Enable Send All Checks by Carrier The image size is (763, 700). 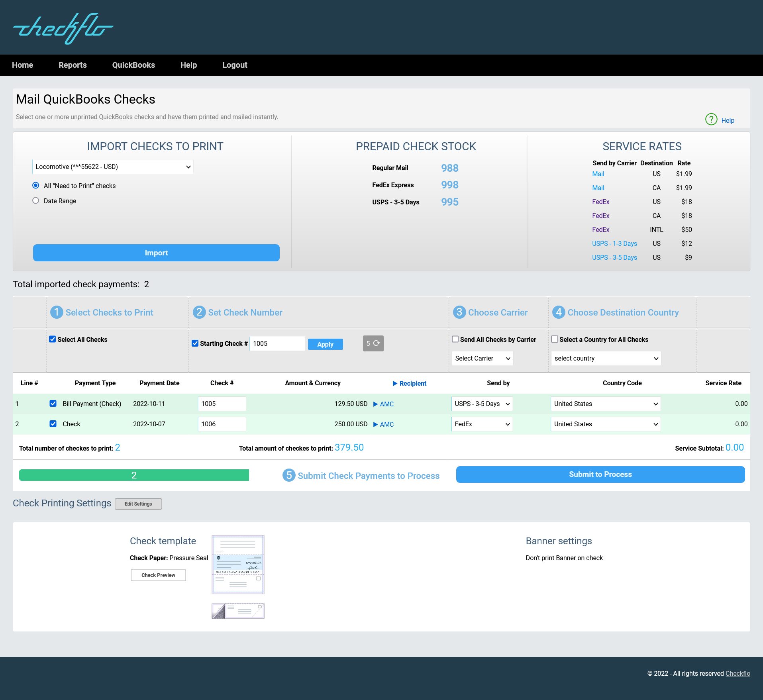(455, 339)
